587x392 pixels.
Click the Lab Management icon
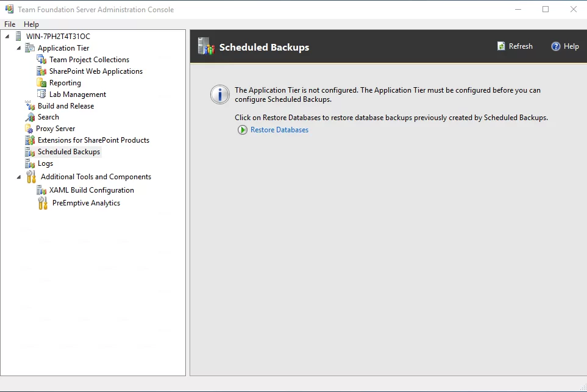click(x=41, y=94)
